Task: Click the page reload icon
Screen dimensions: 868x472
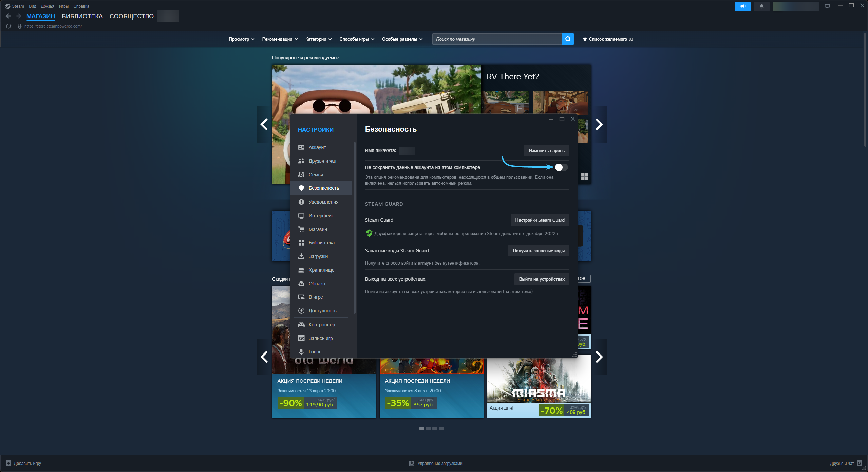Action: click(8, 26)
